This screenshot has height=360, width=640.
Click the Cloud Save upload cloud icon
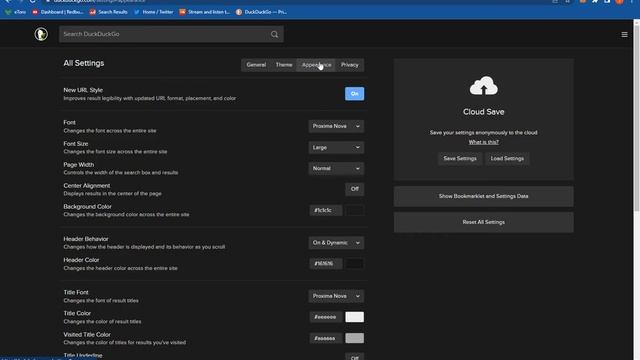[484, 86]
